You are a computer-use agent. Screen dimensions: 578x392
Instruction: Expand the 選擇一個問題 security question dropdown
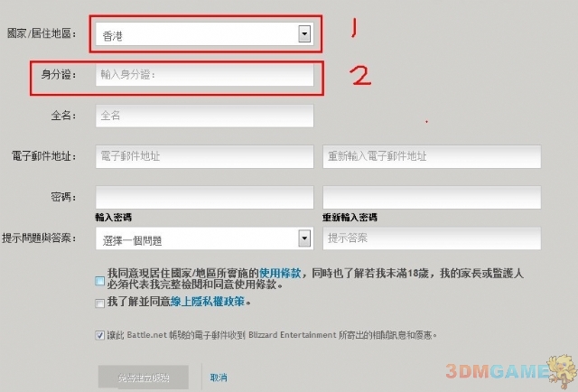[204, 238]
